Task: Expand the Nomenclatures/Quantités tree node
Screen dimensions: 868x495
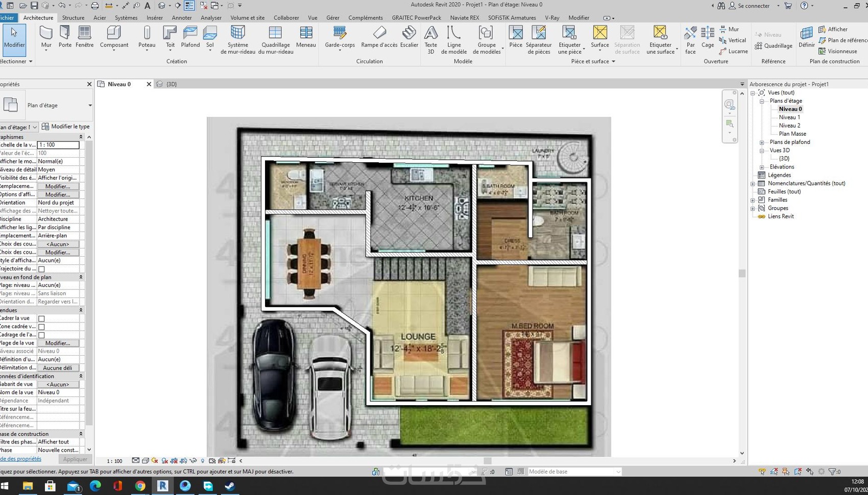Action: point(753,184)
